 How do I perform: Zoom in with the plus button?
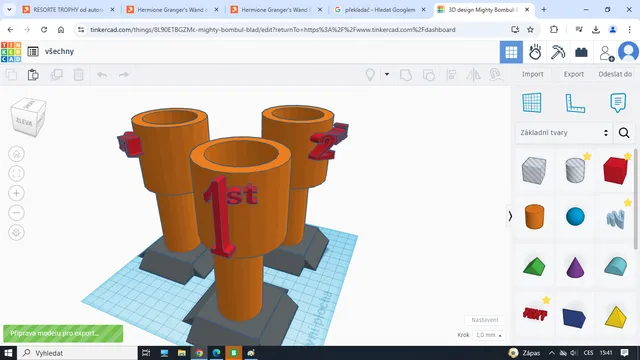tap(16, 193)
